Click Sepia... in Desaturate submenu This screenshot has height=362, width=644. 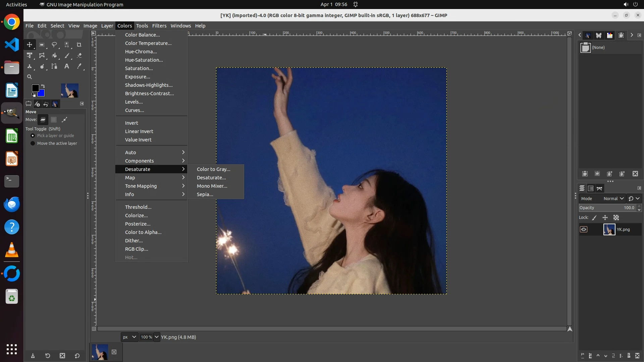(x=205, y=194)
